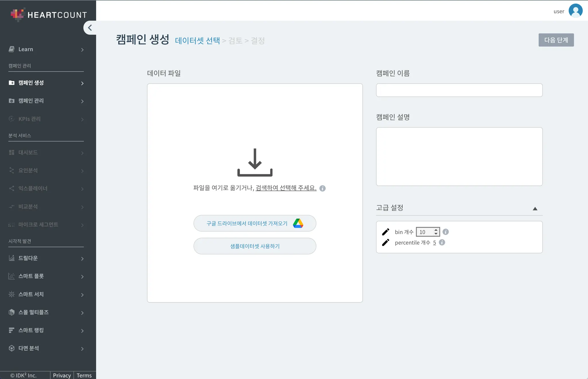
Task: Click info icon next to percentile 개수
Action: [x=442, y=242]
